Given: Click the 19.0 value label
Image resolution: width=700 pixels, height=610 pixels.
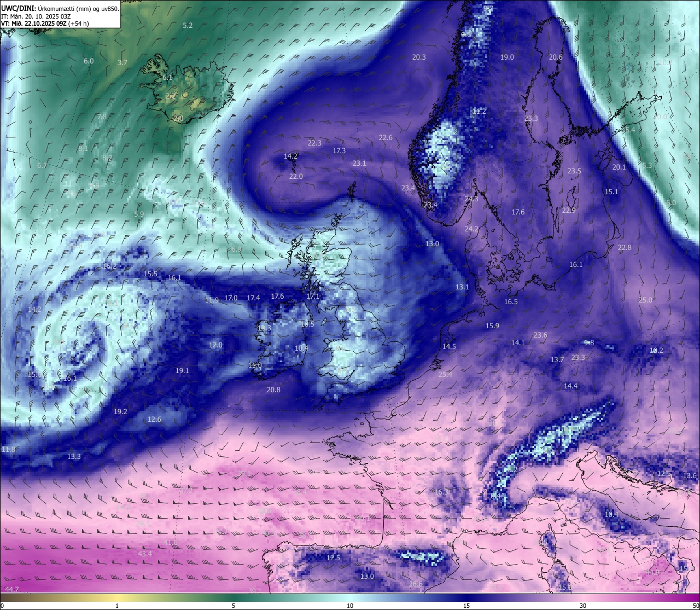Looking at the screenshot, I should pyautogui.click(x=507, y=57).
